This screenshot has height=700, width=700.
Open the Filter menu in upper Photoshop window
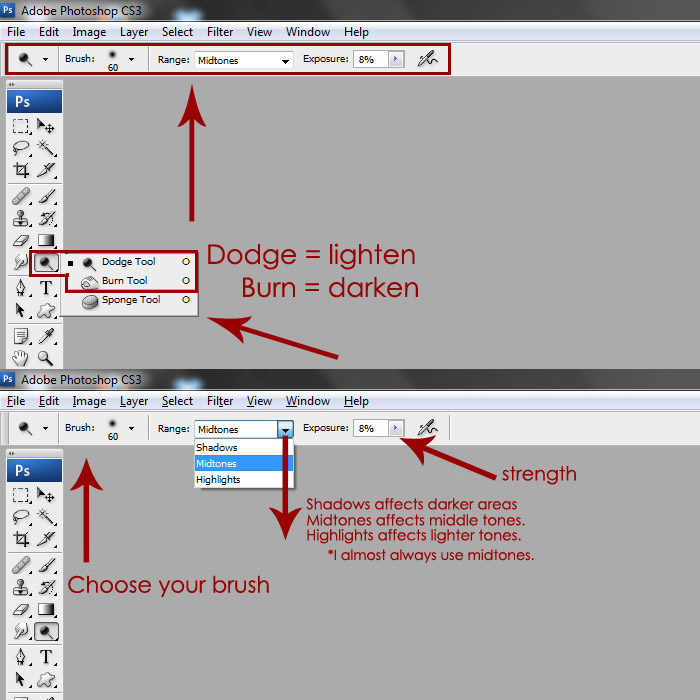[x=220, y=32]
